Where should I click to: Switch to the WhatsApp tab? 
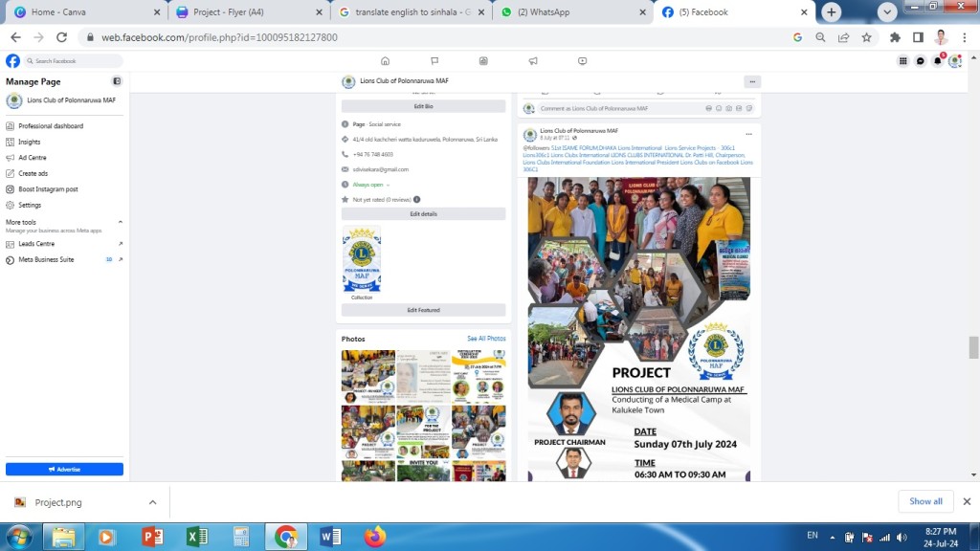[x=572, y=11]
